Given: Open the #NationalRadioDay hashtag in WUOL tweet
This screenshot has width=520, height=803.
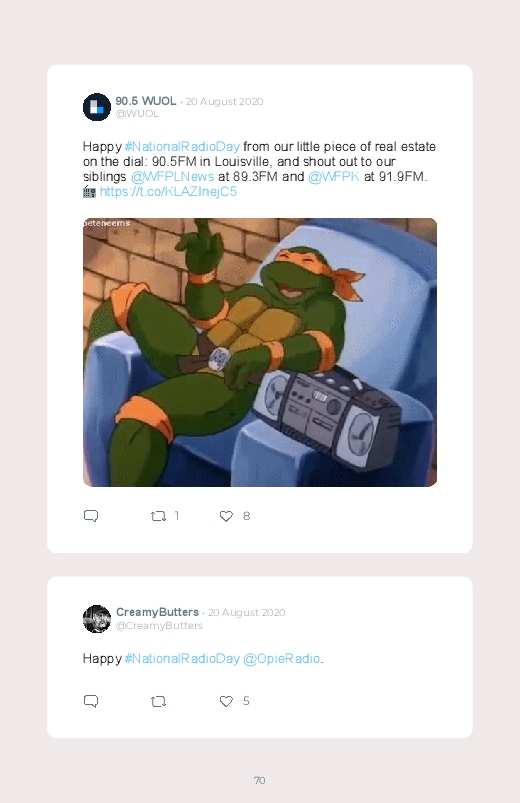Looking at the screenshot, I should click(182, 147).
